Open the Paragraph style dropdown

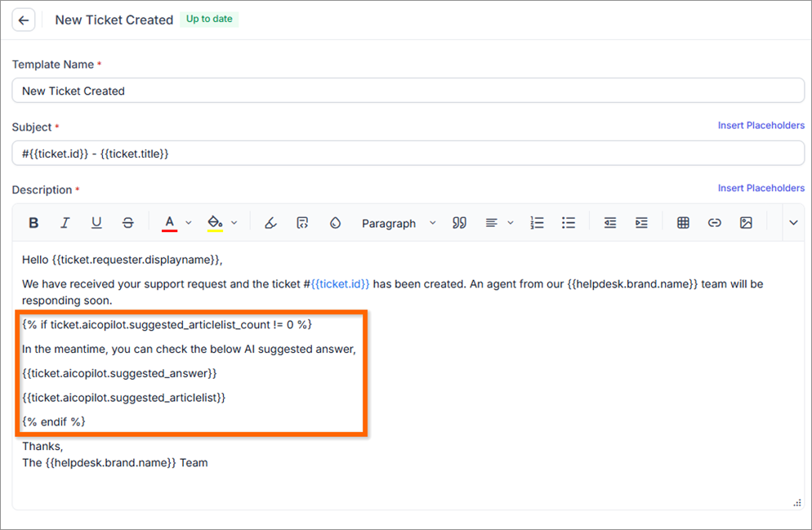coord(399,223)
